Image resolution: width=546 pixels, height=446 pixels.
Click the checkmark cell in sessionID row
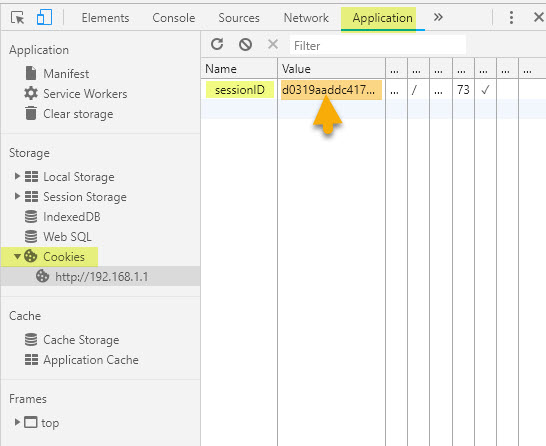click(x=485, y=90)
